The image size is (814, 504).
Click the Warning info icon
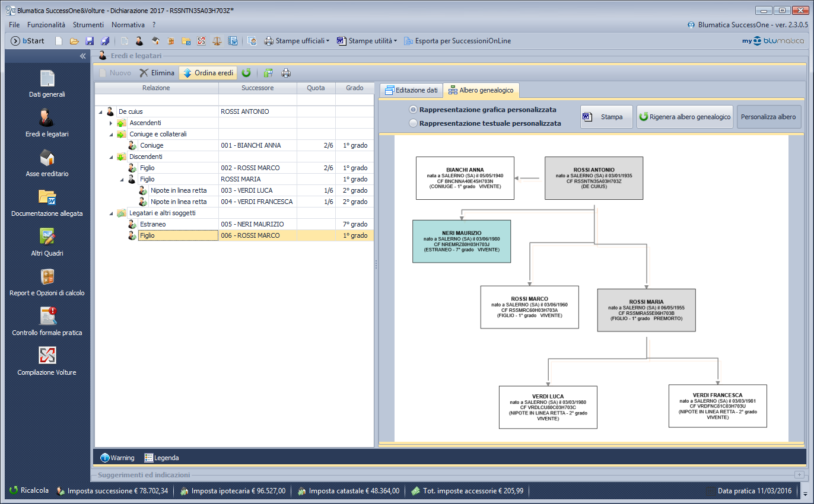click(x=105, y=458)
